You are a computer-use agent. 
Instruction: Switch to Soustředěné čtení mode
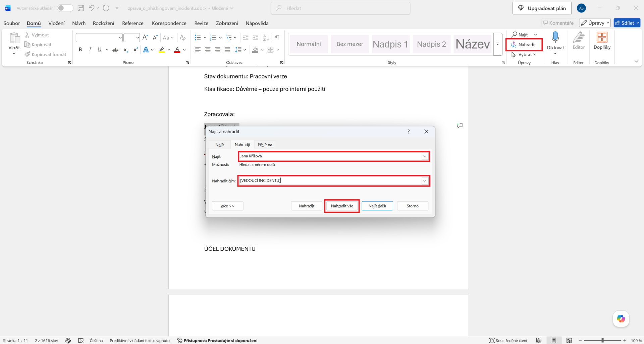(x=508, y=340)
